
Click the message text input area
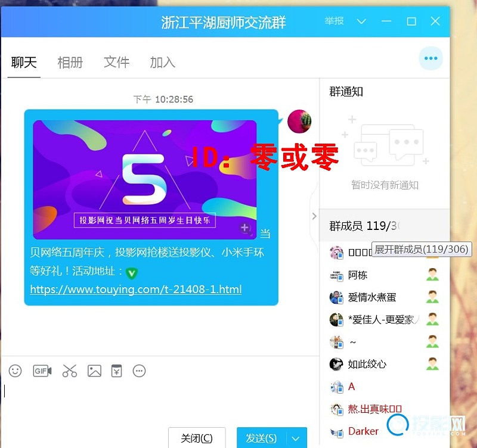click(155, 399)
